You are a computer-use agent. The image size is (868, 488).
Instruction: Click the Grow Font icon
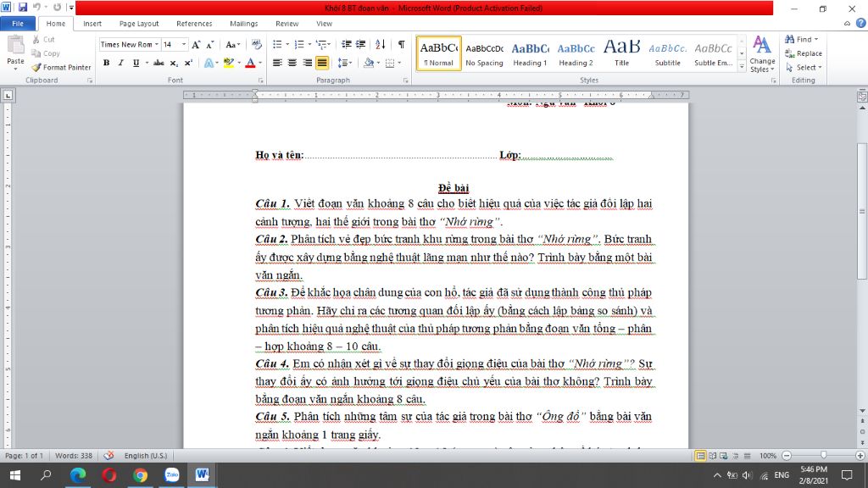tap(196, 44)
